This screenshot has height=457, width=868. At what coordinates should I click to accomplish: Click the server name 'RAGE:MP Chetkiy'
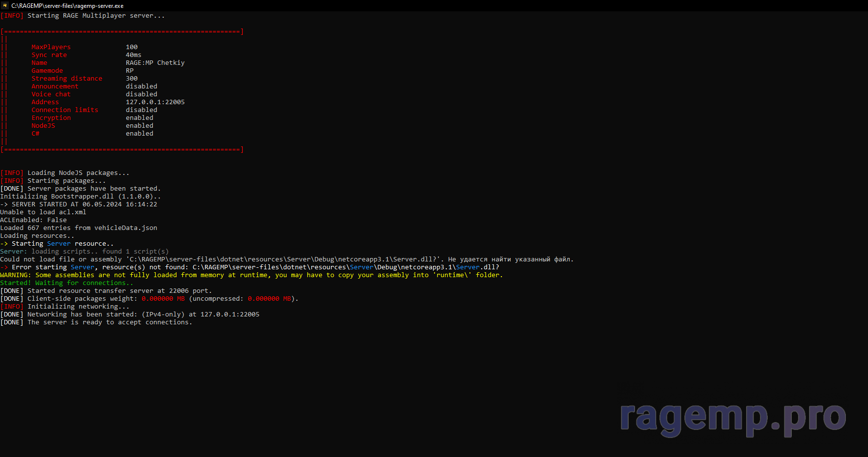tap(155, 63)
